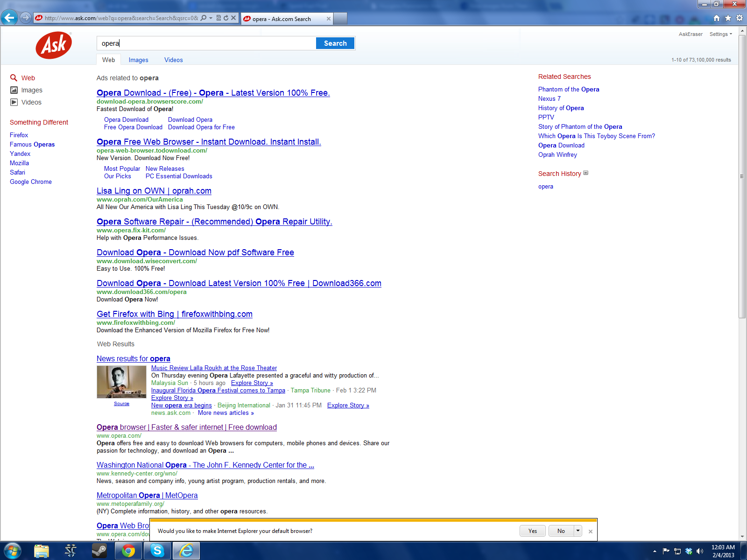The width and height of the screenshot is (747, 560).
Task: Click the news article photo thumbnail
Action: [121, 382]
